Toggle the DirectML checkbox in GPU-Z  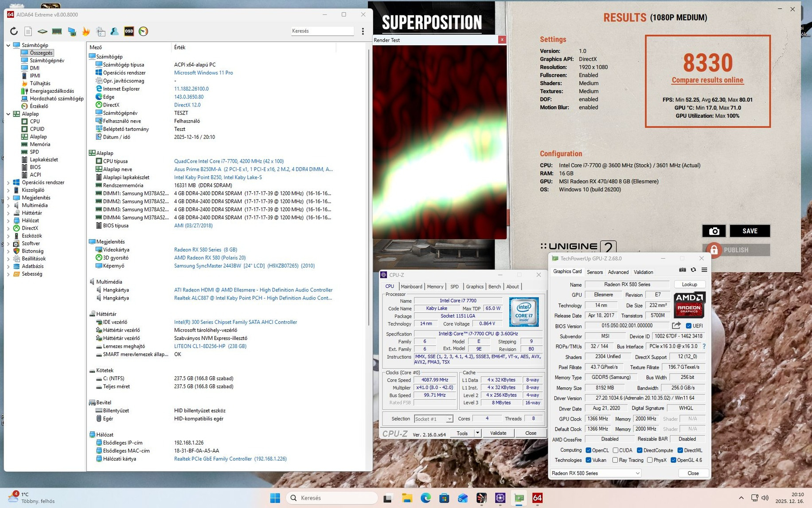click(680, 450)
